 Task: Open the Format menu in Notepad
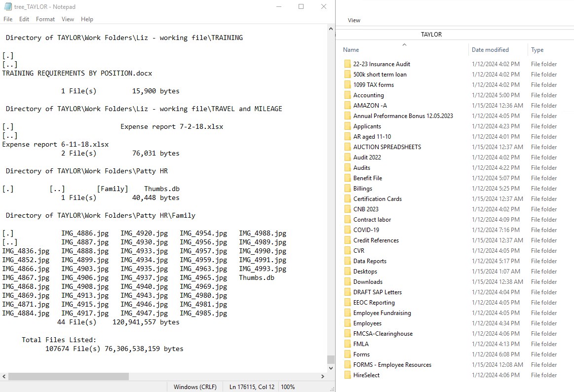[x=45, y=19]
